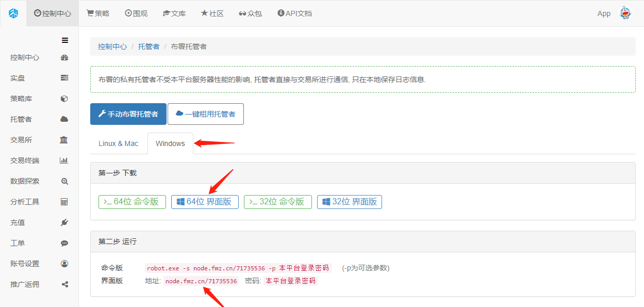
Task: Click the 界面版 地址 value node.fmz.cn/71735536
Action: point(201,281)
